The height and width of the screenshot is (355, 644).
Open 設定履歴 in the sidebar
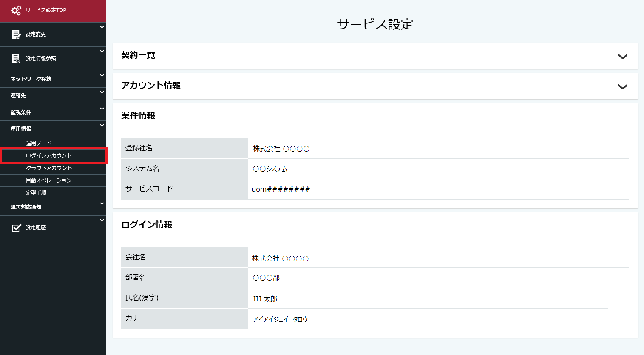click(x=53, y=228)
